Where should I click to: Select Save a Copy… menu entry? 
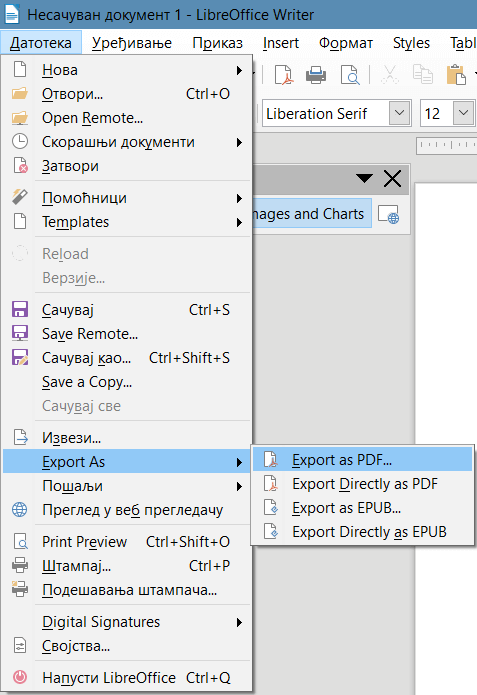[128, 382]
